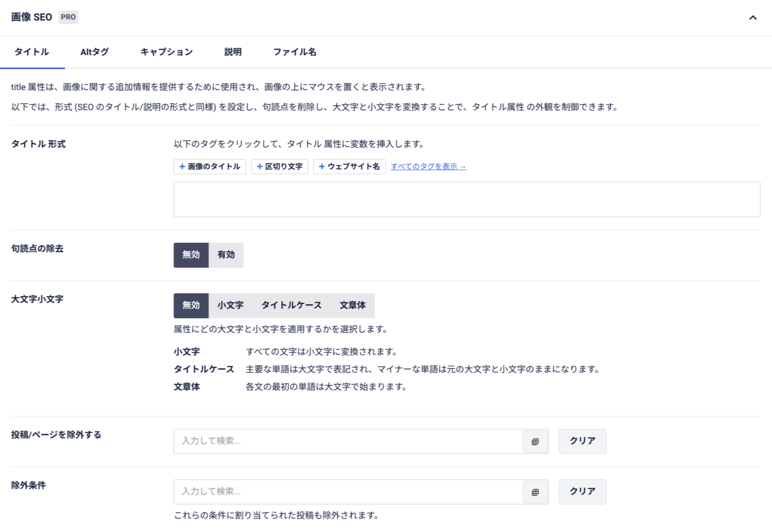Click the text すべての文字は小文字に変換されます。
Image resolution: width=772 pixels, height=532 pixels.
coord(322,352)
